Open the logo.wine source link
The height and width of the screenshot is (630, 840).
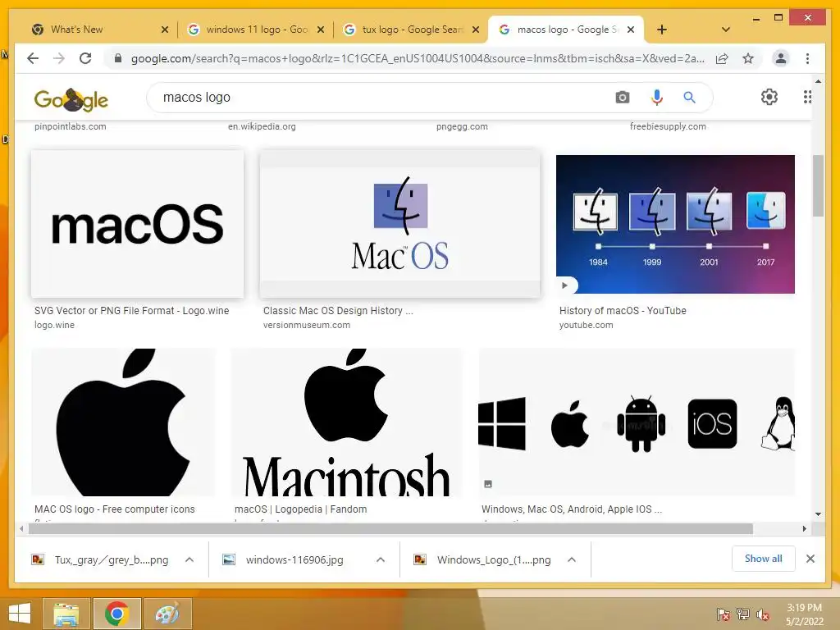click(x=54, y=325)
